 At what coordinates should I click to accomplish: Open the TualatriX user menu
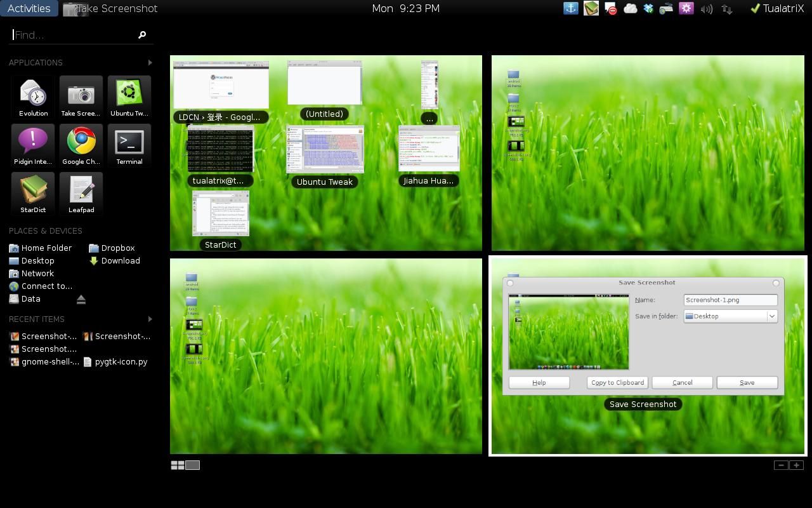776,8
